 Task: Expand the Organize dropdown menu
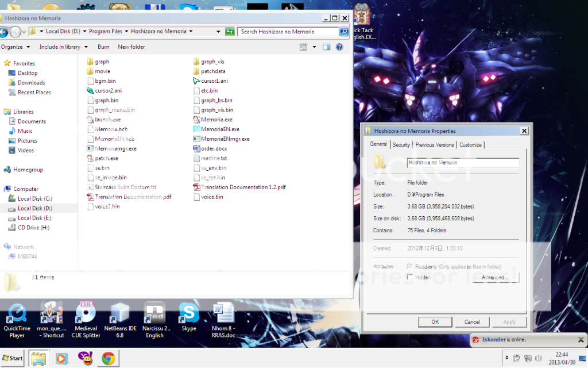click(15, 47)
